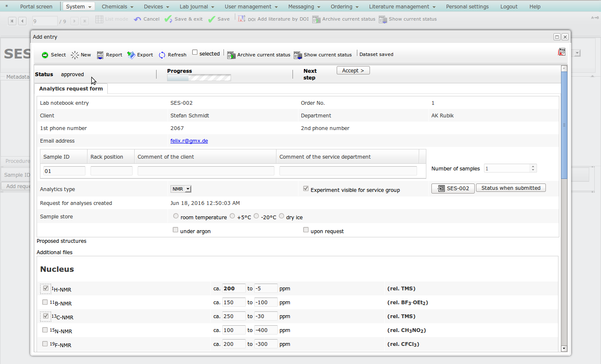Viewport: 601px width, 364px height.
Task: Click Show current status icon in dialog
Action: coord(298,55)
